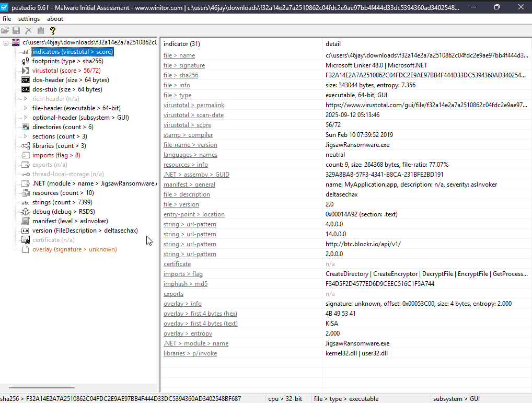
Task: Click the imphash > md5 link
Action: pyautogui.click(x=185, y=284)
